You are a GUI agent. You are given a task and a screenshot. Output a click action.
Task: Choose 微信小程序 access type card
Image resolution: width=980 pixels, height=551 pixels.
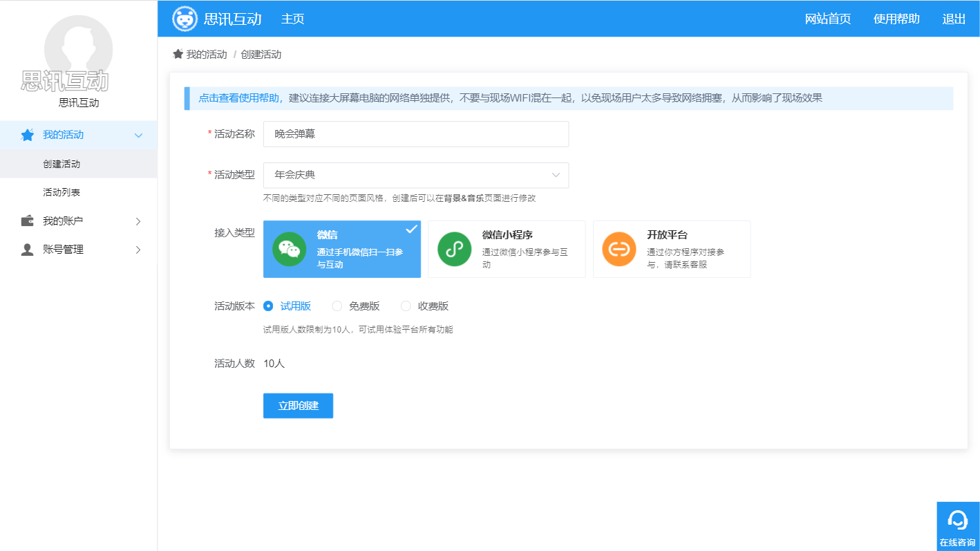(x=507, y=249)
